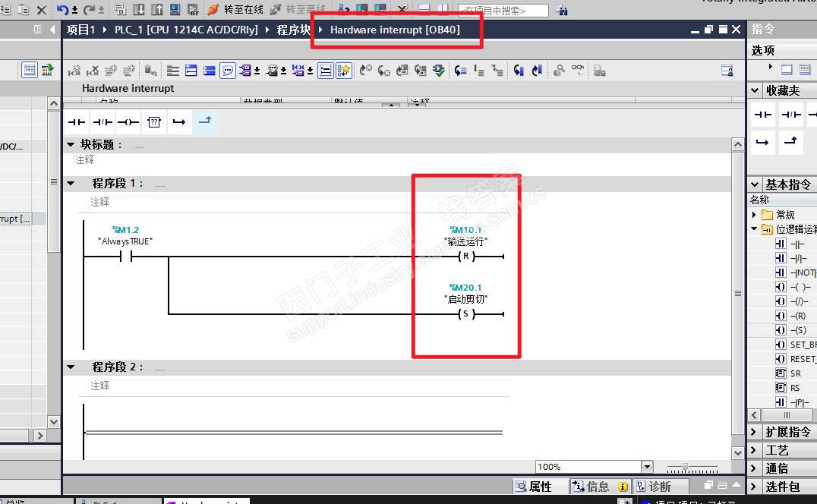Open all networks using the toolbar icon
Image resolution: width=817 pixels, height=504 pixels.
pos(191,71)
